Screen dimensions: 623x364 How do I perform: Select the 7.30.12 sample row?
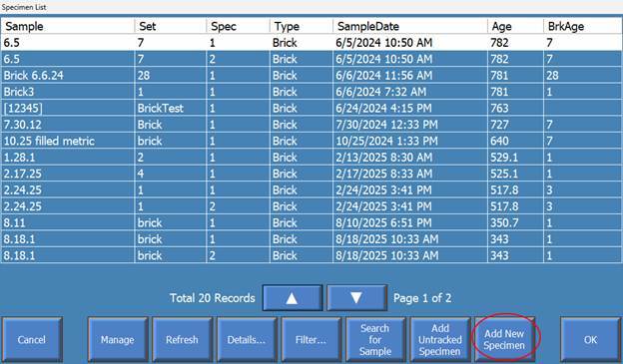click(311, 125)
